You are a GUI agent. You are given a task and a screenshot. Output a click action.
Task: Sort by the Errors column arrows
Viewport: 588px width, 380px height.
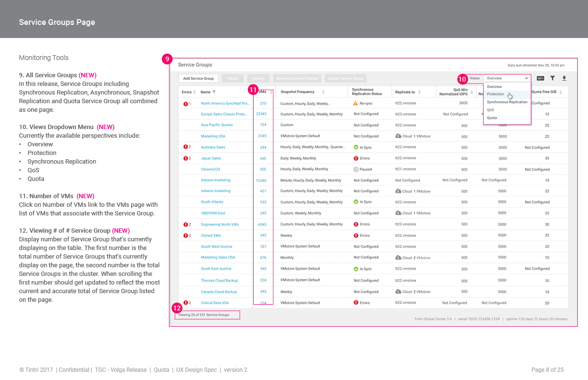(195, 92)
